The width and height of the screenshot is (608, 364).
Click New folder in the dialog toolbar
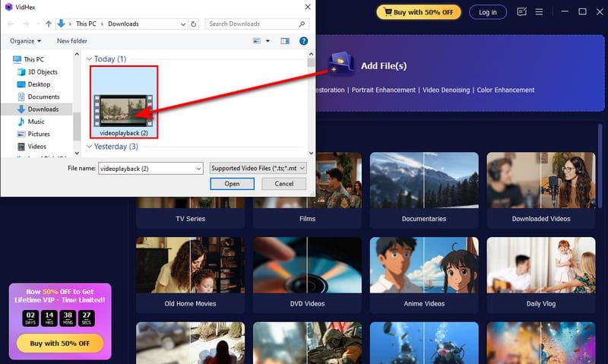[x=72, y=40]
